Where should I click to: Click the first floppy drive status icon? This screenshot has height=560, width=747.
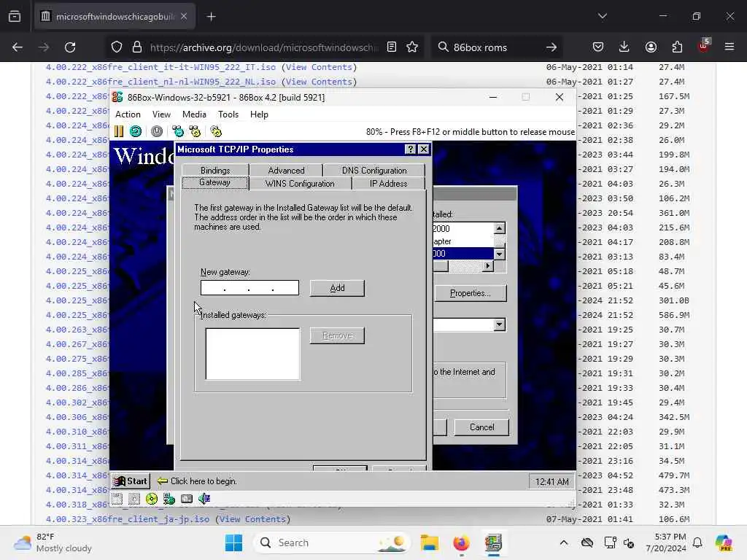tap(117, 499)
